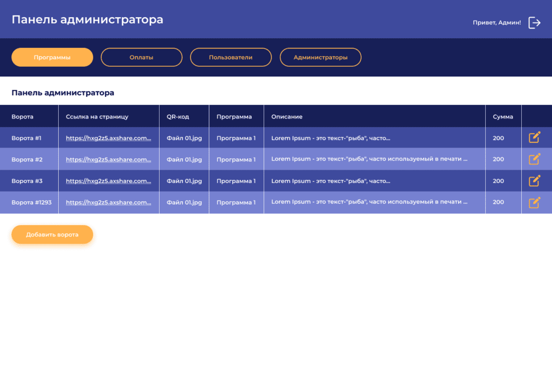
Task: Select the description text in the Ворота #3 row
Action: click(x=330, y=181)
